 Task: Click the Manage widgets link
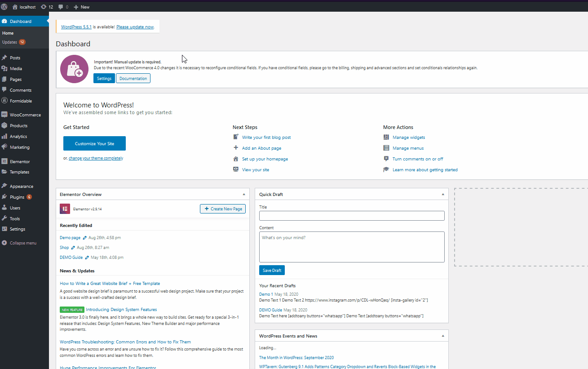[409, 137]
